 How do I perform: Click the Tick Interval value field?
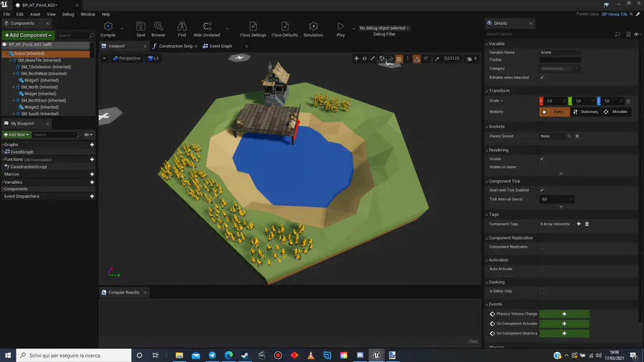(x=557, y=199)
